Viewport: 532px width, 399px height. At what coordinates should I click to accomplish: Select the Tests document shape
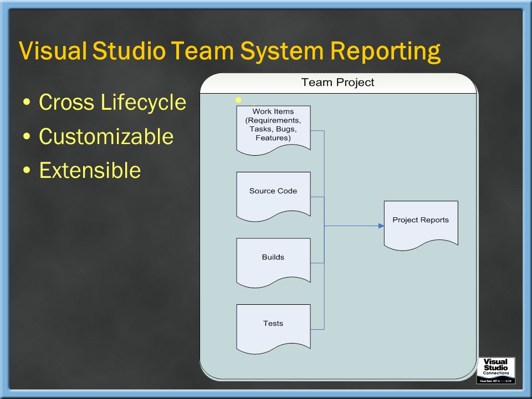tap(273, 329)
